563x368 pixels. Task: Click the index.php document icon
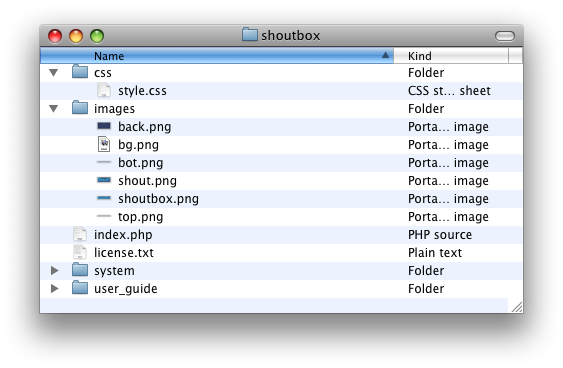pyautogui.click(x=80, y=234)
